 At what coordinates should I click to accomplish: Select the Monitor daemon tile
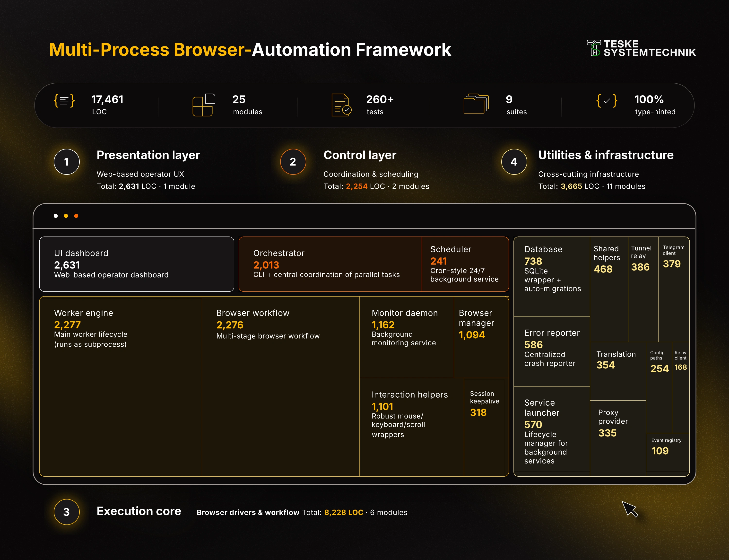[x=407, y=337]
